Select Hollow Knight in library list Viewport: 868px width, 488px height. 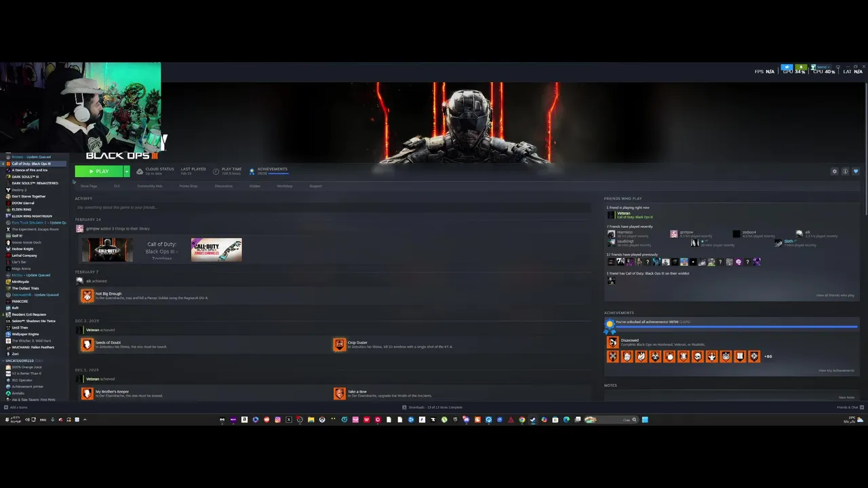click(x=22, y=249)
